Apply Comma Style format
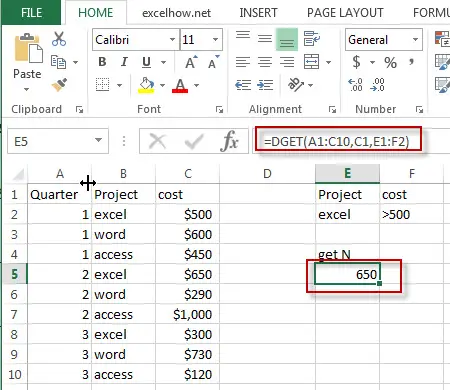This screenshot has width=450, height=390. point(412,62)
